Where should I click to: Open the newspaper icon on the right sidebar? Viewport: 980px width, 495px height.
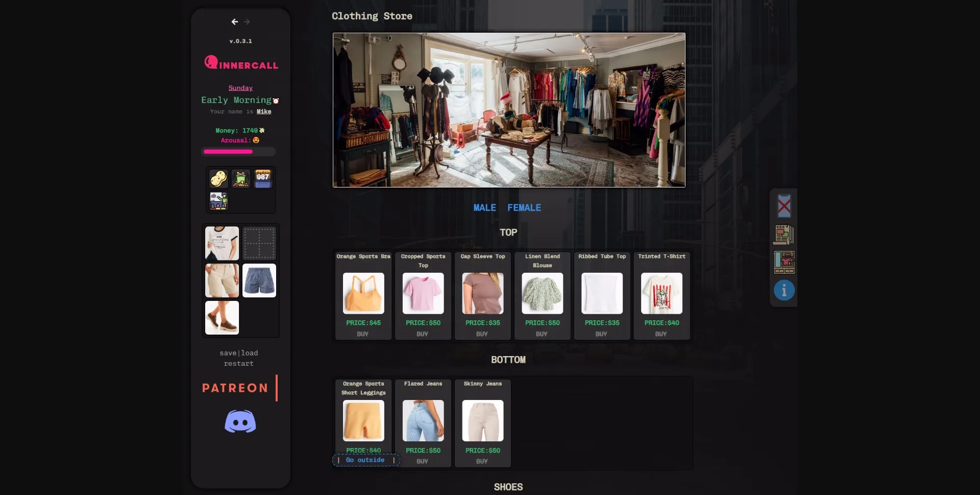click(783, 234)
